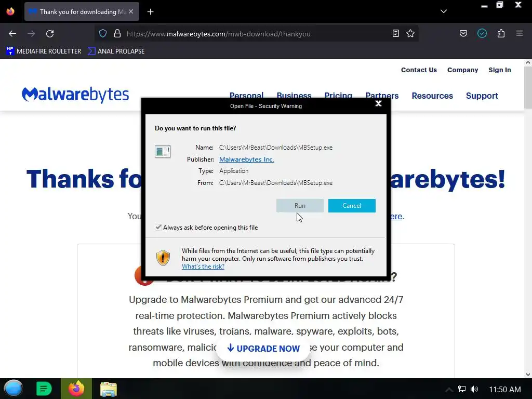The height and width of the screenshot is (399, 532).
Task: Click the file name path MBSetup.exe
Action: point(276,147)
